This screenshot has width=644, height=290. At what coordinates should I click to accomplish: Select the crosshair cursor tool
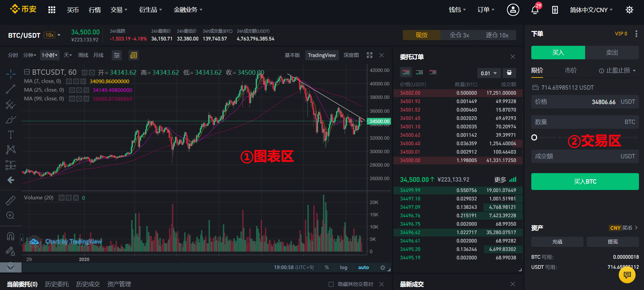tap(11, 74)
